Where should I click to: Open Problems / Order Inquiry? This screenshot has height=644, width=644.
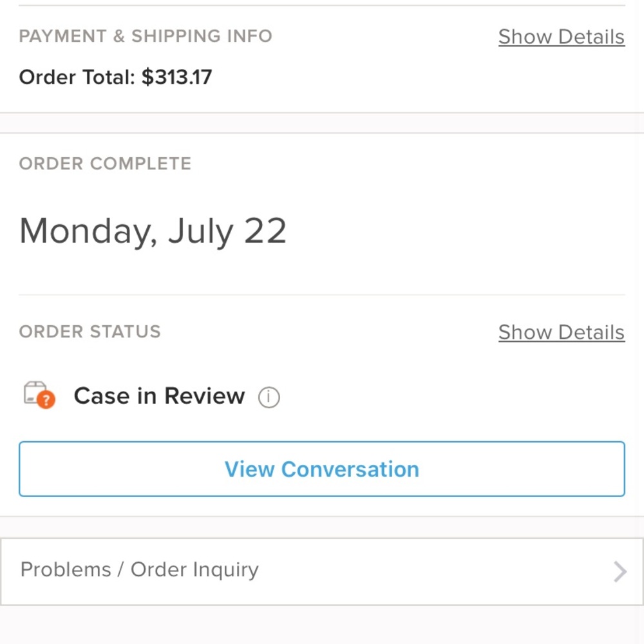click(x=139, y=570)
